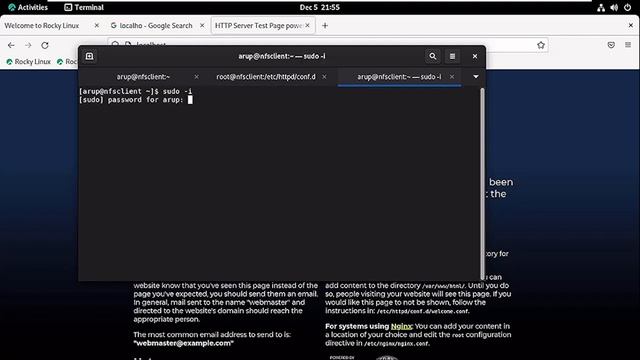Go forward in the browser
The width and height of the screenshot is (640, 360).
click(28, 45)
